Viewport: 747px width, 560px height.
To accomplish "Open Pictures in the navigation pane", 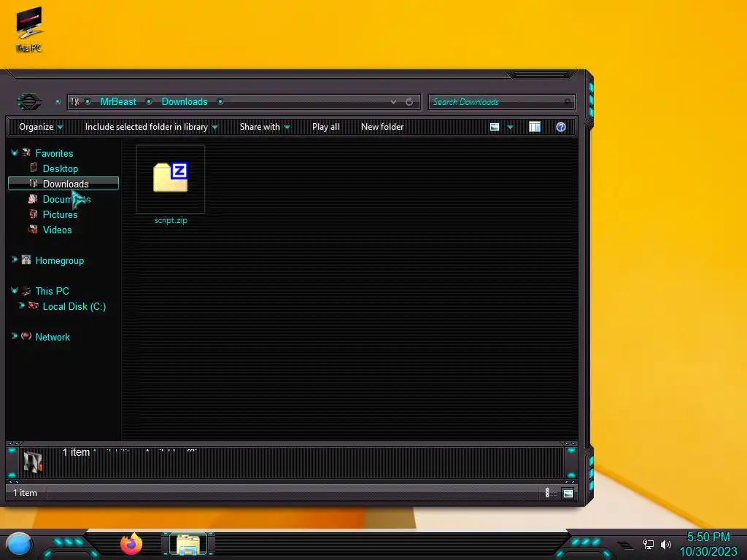I will click(x=60, y=214).
